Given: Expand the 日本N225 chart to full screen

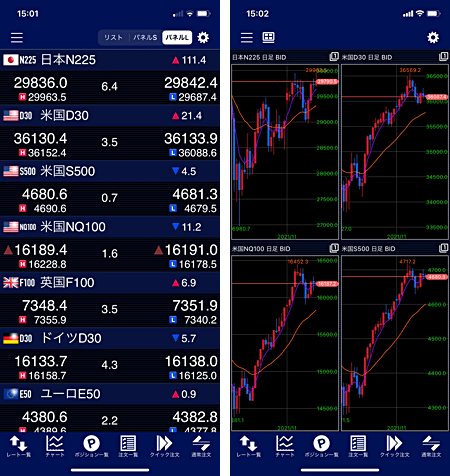Looking at the screenshot, I should pos(334,57).
